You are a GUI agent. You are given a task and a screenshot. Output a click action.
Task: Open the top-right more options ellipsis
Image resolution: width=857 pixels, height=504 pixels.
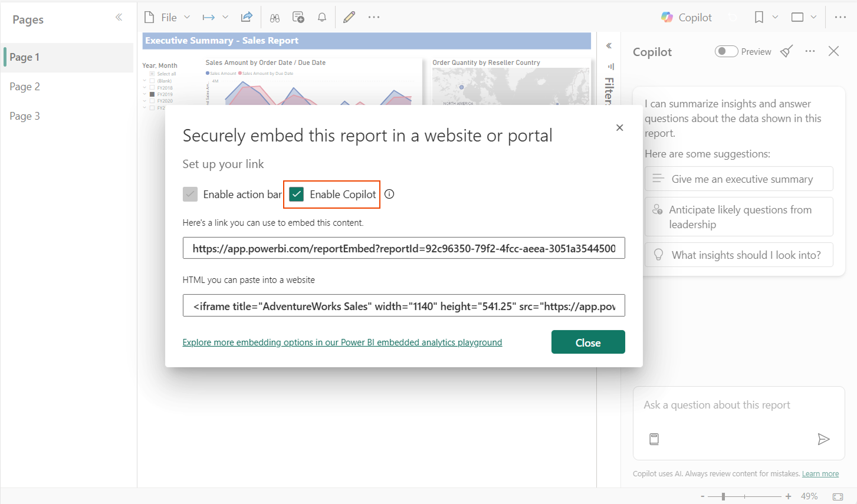[840, 17]
